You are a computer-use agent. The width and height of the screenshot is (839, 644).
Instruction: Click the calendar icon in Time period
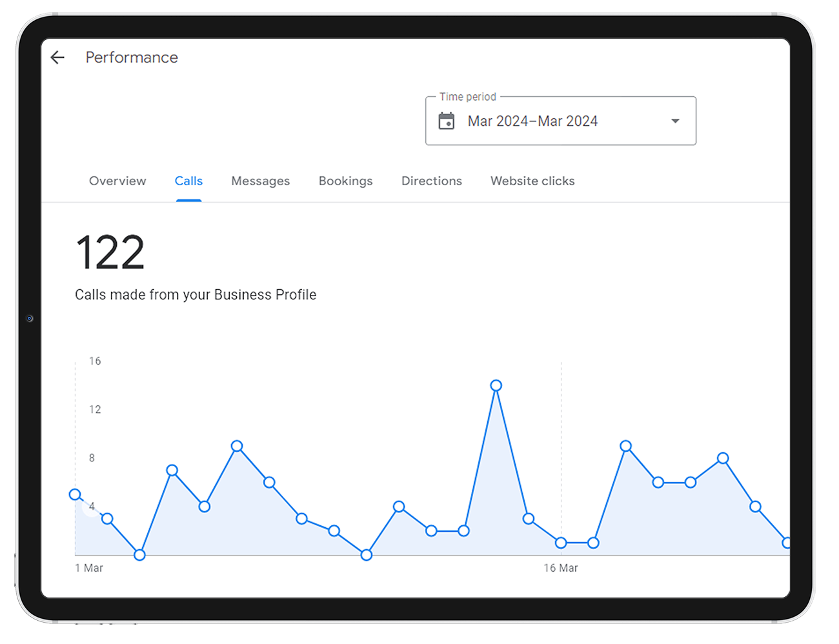[x=447, y=121]
